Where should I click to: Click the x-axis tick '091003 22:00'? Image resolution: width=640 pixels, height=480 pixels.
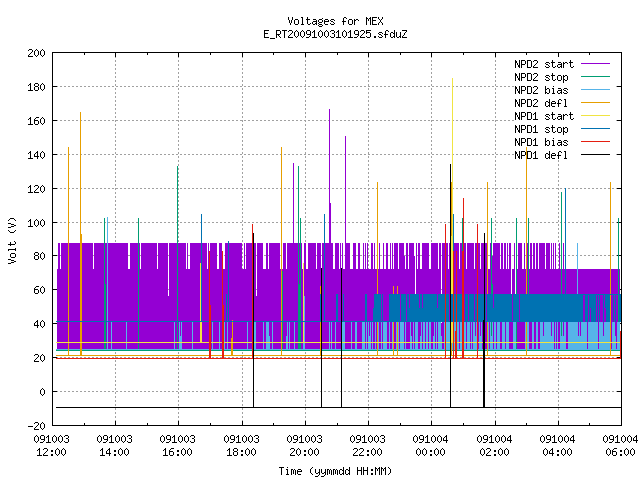(368, 446)
